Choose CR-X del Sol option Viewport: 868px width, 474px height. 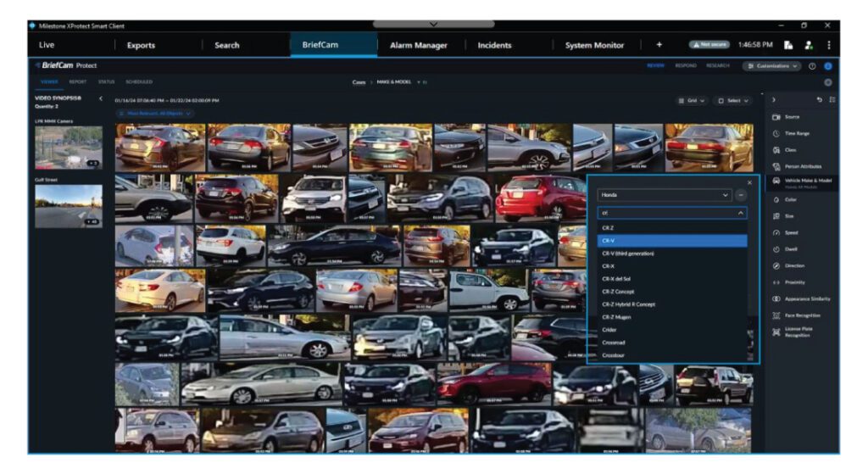(x=672, y=278)
